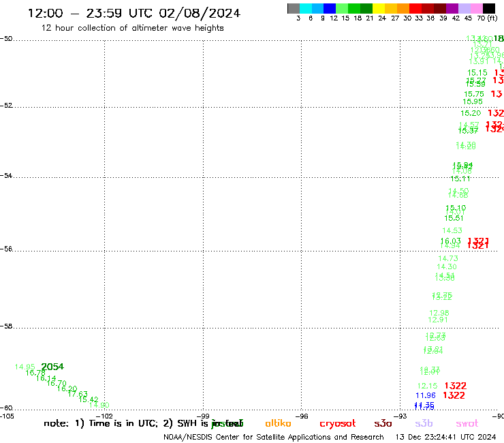Viewport: 504px width, 443px height.
Task: Select the wave height value '14.53'
Action: [x=452, y=230]
